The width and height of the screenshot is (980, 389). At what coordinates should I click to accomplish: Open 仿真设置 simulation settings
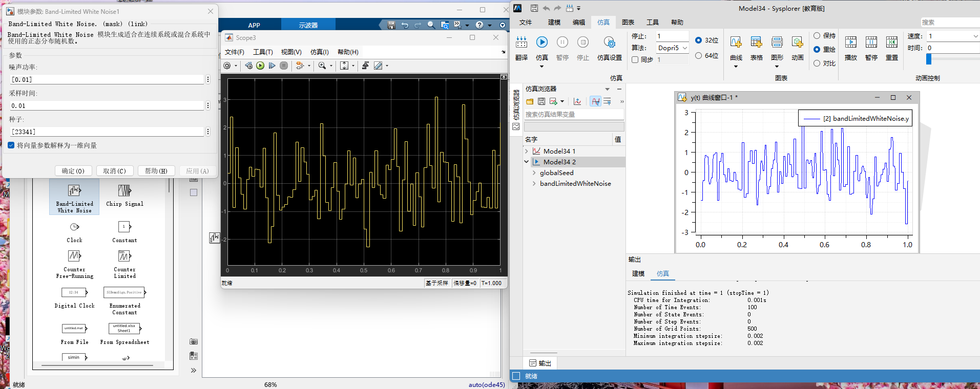[x=609, y=42]
